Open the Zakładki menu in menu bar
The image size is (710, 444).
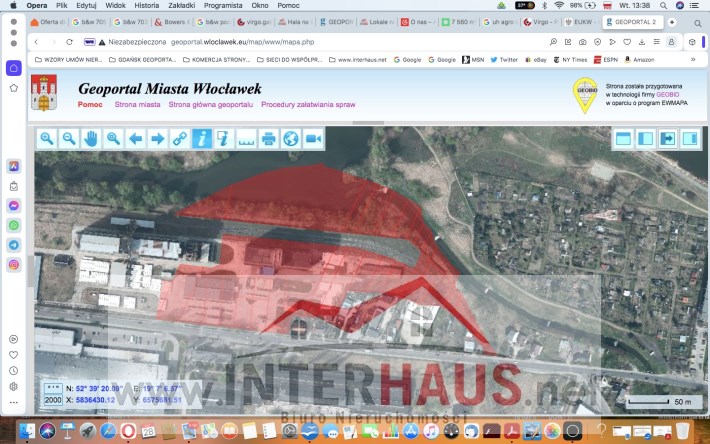coord(181,5)
